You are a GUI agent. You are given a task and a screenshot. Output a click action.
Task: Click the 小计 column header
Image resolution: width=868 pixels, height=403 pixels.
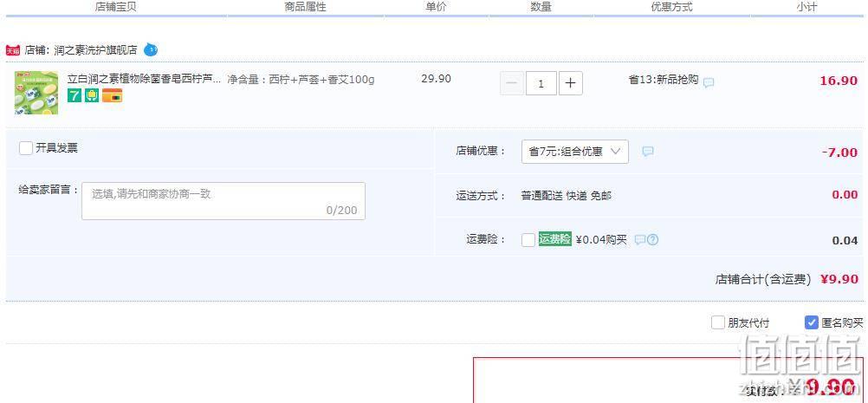click(806, 7)
